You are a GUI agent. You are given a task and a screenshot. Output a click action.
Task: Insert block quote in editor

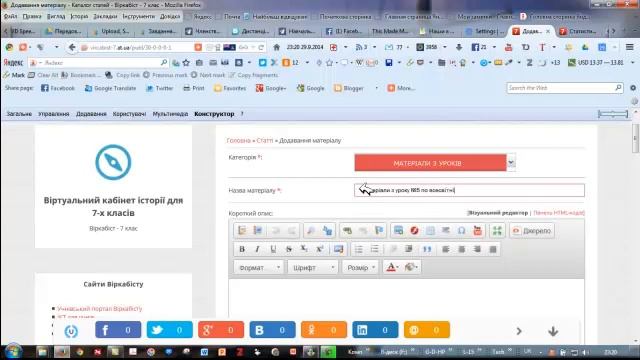(427, 249)
